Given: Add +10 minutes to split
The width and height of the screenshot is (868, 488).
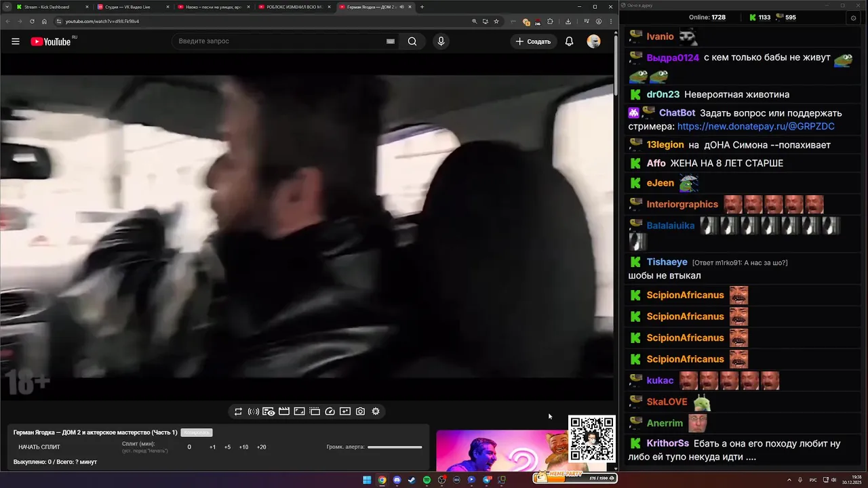Looking at the screenshot, I should [243, 447].
